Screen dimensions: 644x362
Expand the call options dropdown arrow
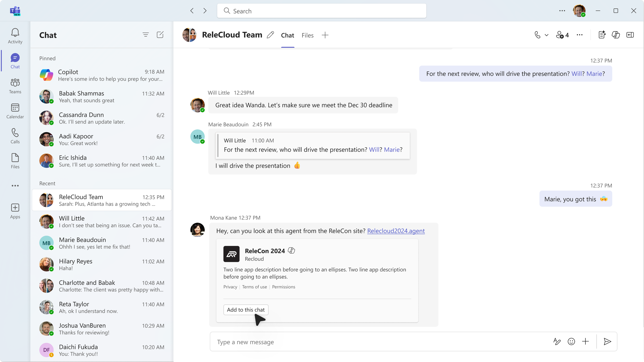547,35
